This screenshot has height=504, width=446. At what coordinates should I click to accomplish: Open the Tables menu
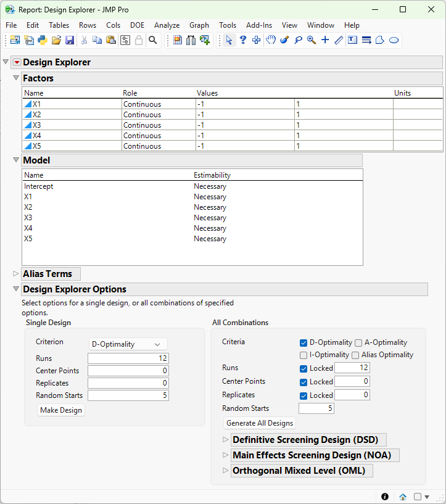[59, 25]
